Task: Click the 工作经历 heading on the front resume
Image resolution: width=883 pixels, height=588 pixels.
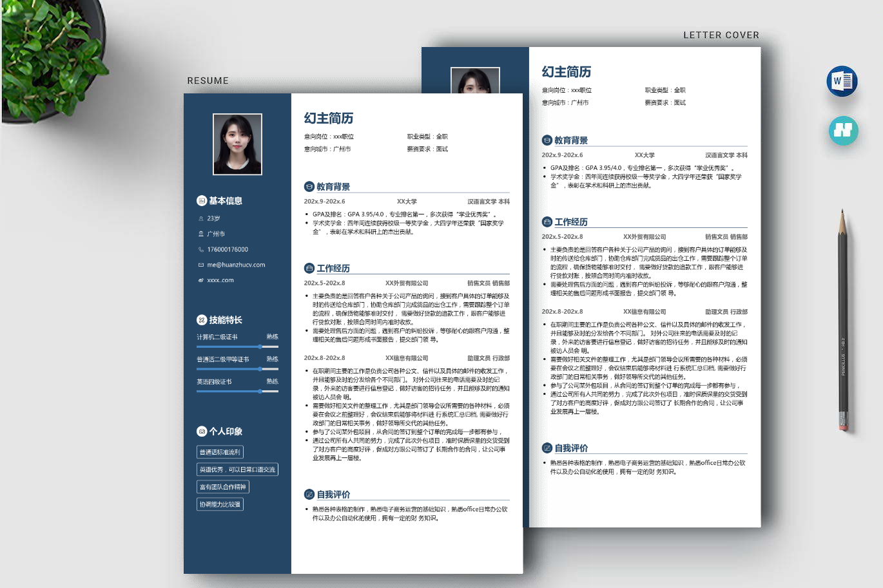Action: pyautogui.click(x=333, y=269)
